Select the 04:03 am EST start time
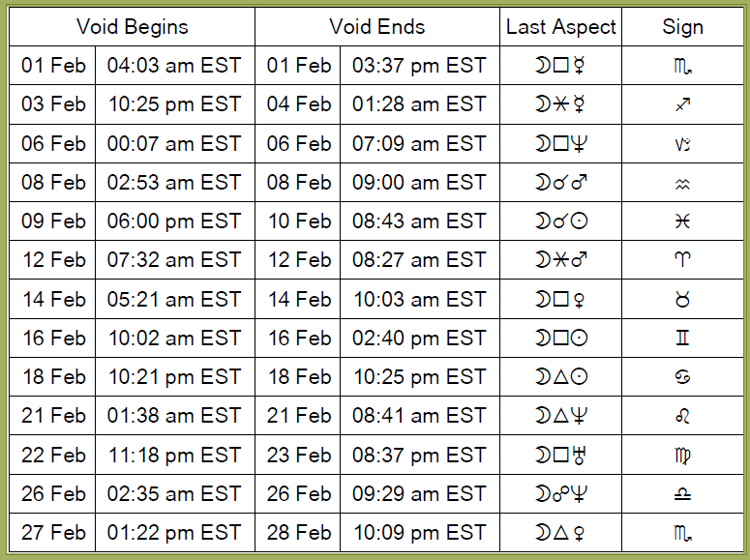The image size is (750, 560). 174,66
